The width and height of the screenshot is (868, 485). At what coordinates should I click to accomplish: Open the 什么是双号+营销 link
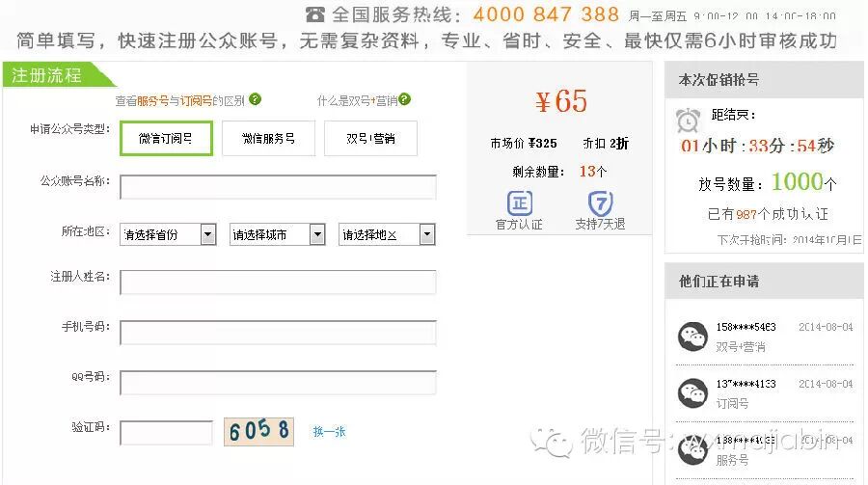pyautogui.click(x=357, y=101)
